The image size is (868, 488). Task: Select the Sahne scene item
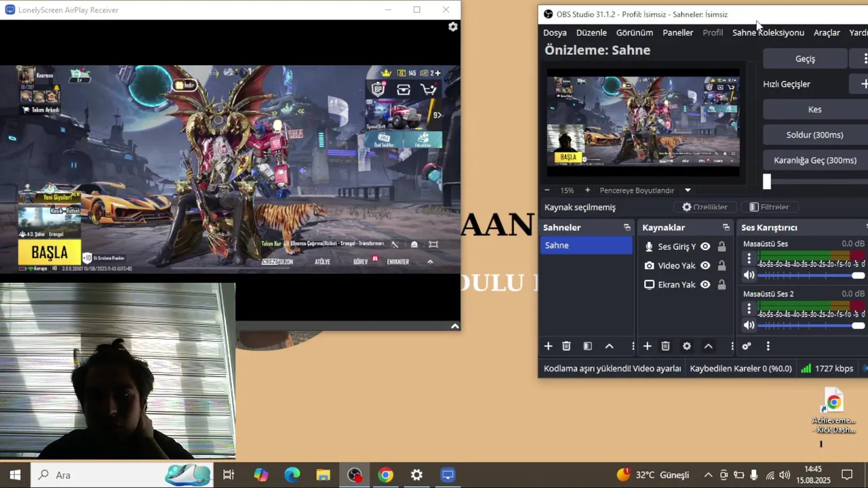point(587,245)
